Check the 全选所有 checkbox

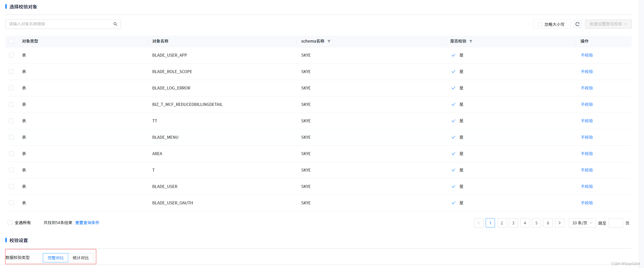10,223
